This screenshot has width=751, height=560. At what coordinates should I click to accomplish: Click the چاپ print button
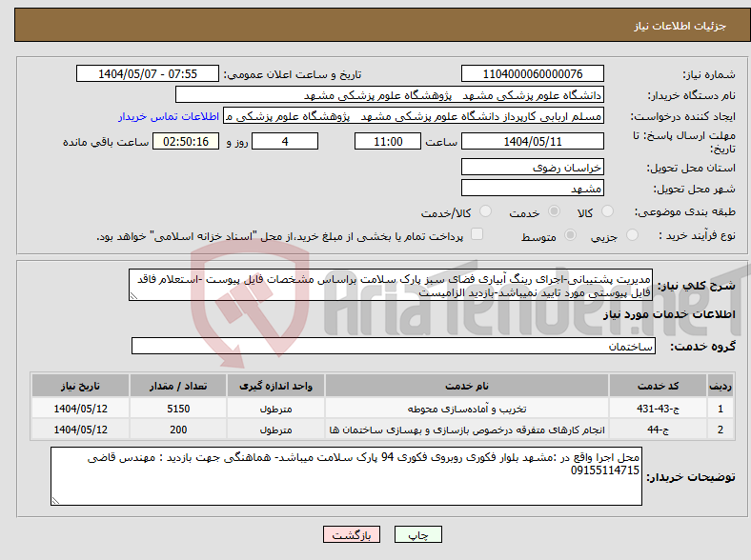[x=419, y=536]
